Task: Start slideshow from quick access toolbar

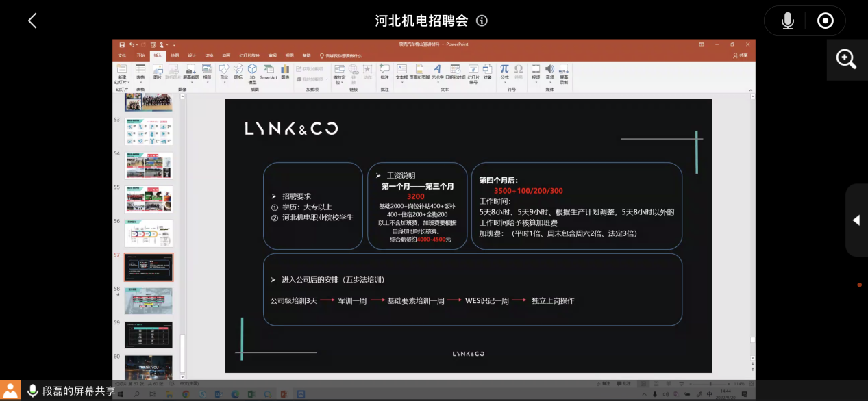Action: 152,44
